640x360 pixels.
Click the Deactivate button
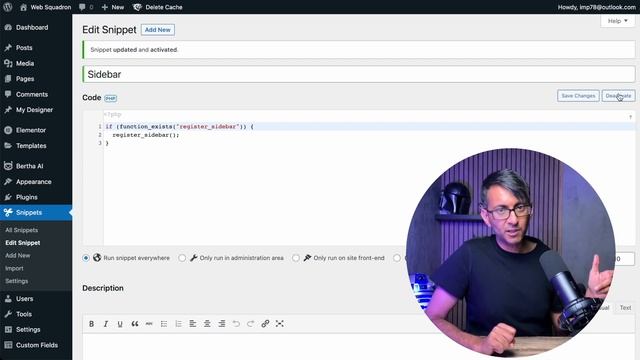[618, 96]
